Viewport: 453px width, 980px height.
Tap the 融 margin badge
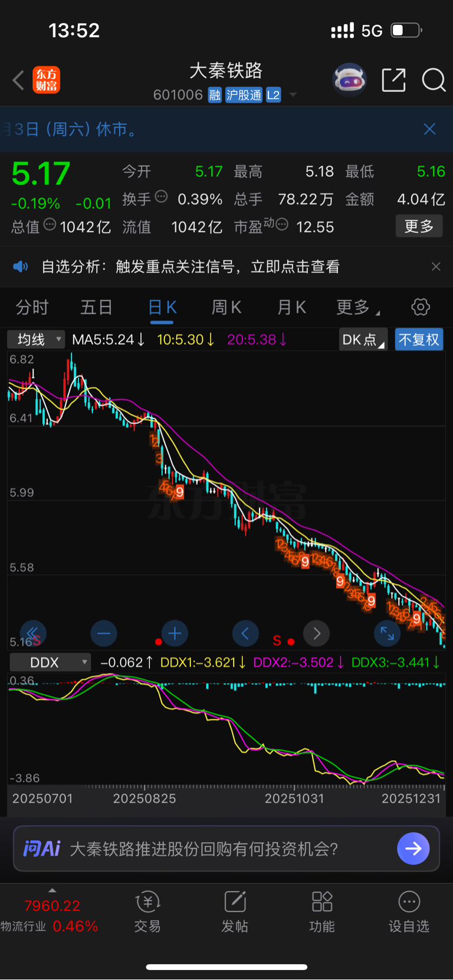coord(215,95)
